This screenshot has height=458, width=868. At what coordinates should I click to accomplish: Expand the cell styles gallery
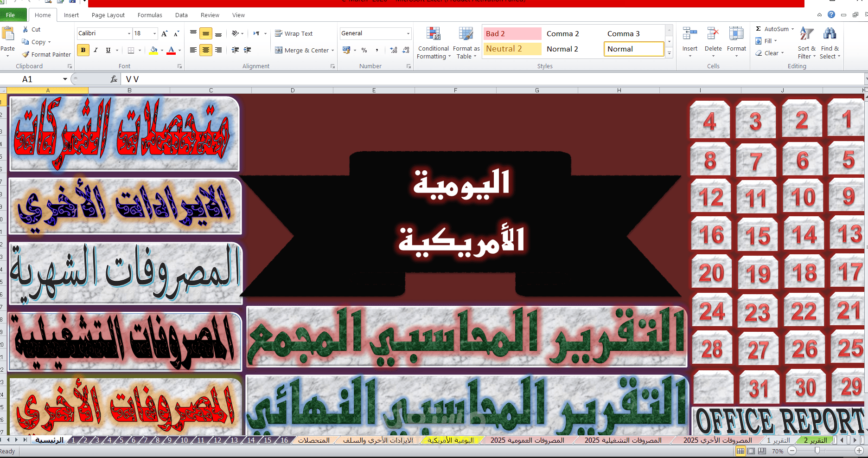[x=669, y=54]
